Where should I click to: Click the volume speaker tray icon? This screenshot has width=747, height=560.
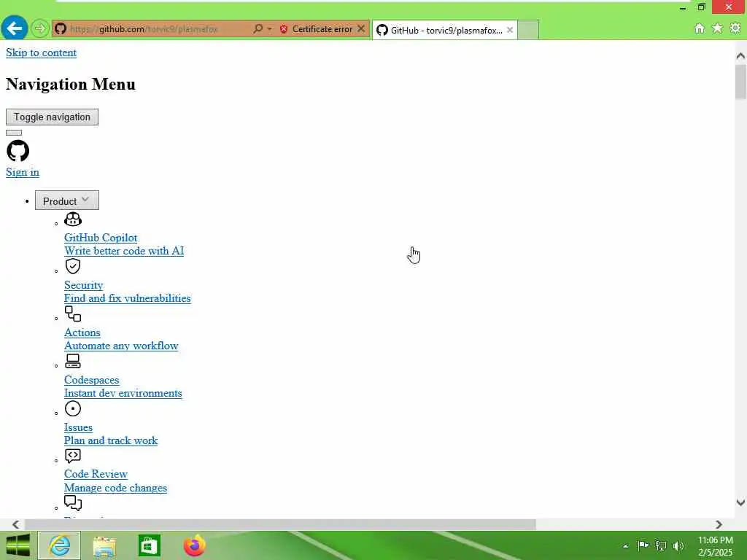(x=678, y=545)
